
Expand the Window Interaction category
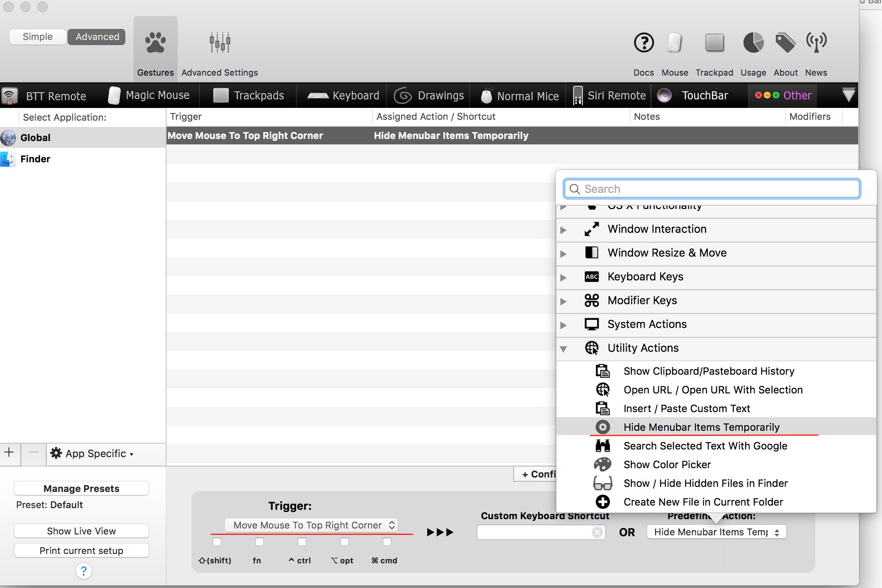(563, 229)
